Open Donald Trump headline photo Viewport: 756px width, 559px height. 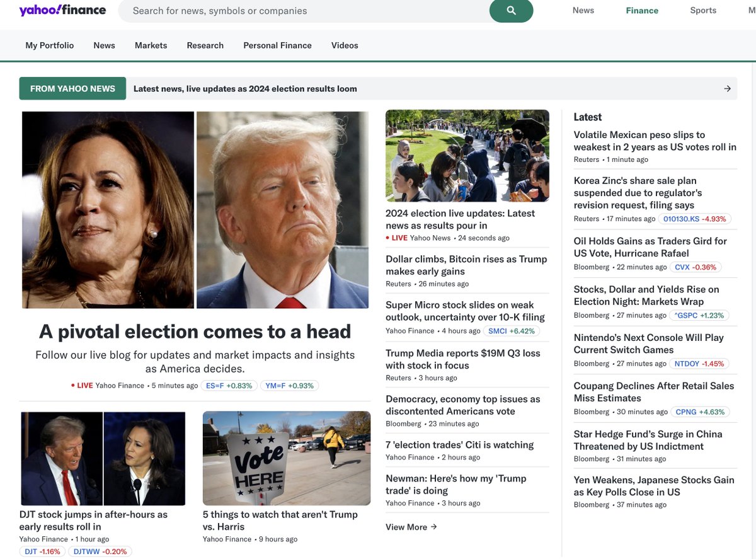click(282, 210)
